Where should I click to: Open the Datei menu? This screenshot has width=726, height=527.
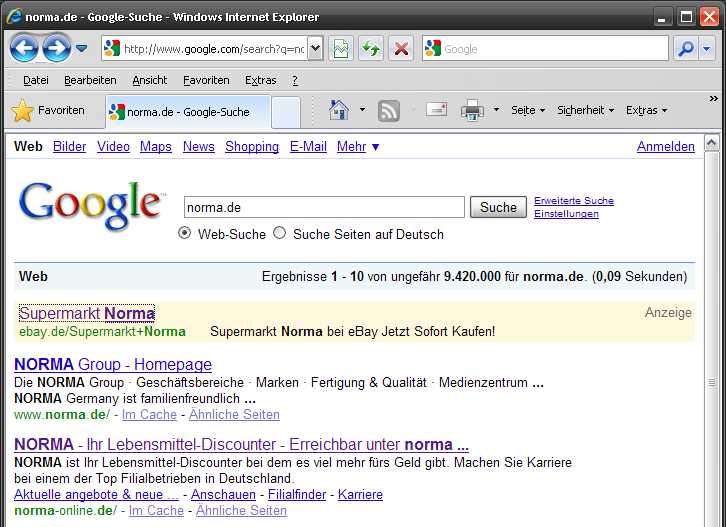(36, 80)
